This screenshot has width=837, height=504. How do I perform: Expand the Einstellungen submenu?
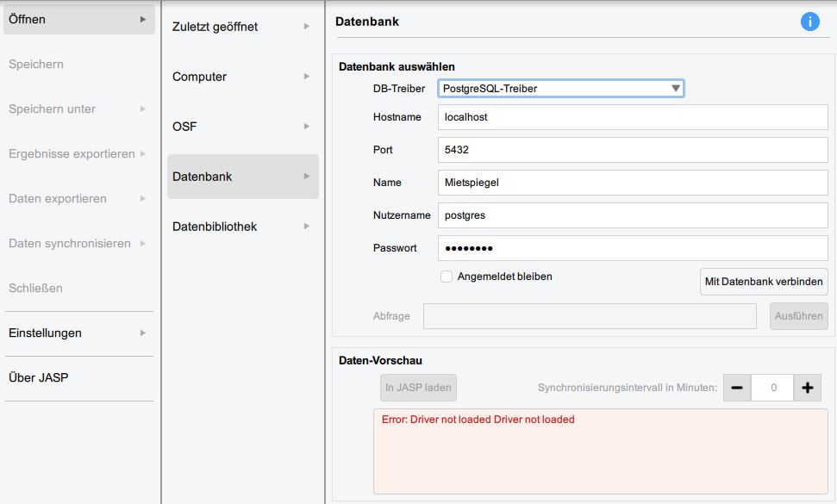78,333
